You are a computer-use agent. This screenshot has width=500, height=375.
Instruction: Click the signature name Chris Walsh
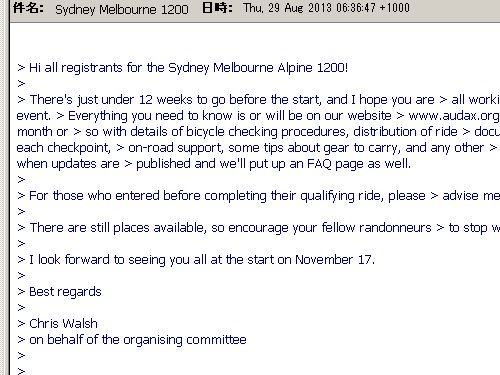[63, 324]
